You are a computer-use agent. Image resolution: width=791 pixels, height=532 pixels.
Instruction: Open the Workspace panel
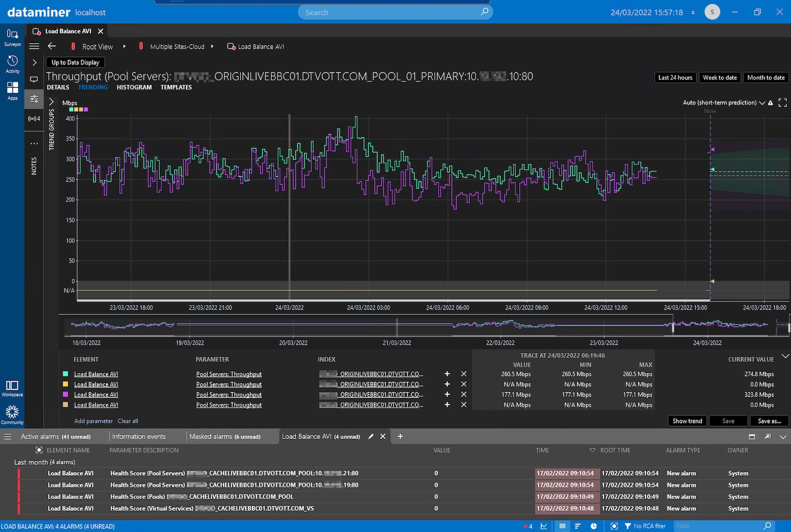click(x=12, y=388)
